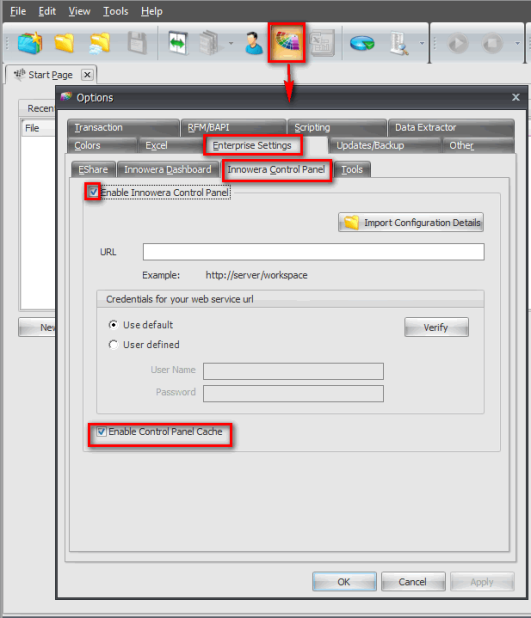
Task: Expand dropdown arrow beside server search icon
Action: tap(422, 43)
